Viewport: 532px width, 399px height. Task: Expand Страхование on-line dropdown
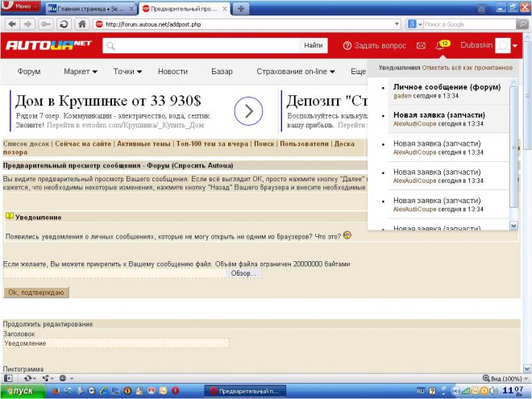pos(296,72)
